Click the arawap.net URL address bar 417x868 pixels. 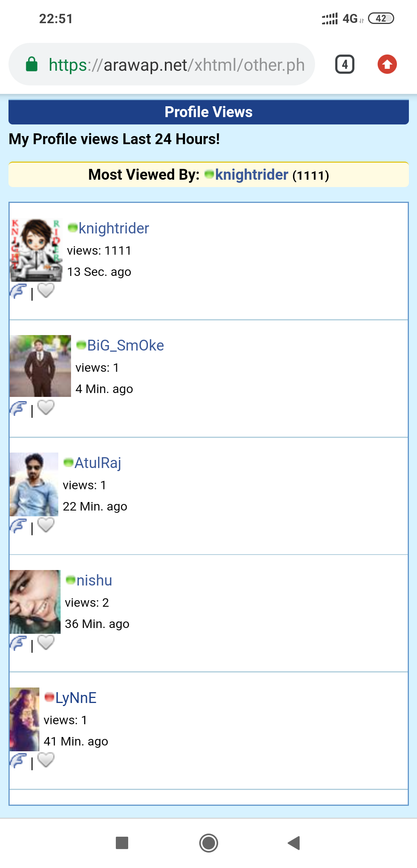[x=162, y=64]
